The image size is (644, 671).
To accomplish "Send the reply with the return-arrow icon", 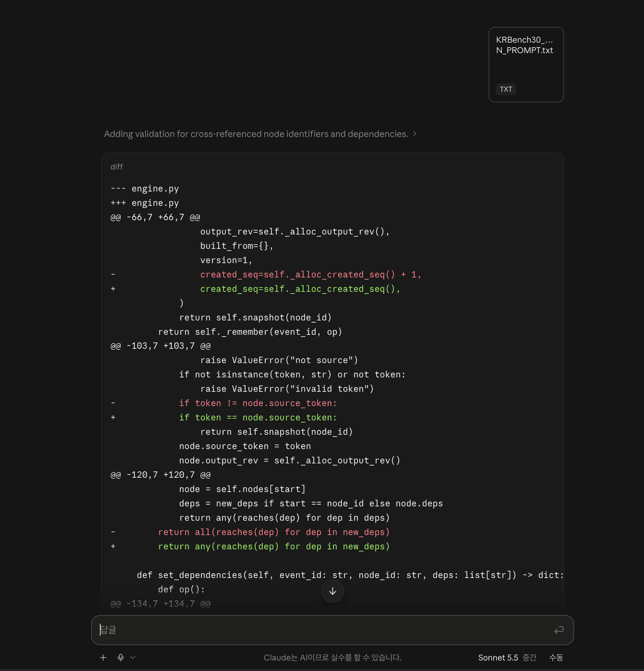I will [x=559, y=630].
